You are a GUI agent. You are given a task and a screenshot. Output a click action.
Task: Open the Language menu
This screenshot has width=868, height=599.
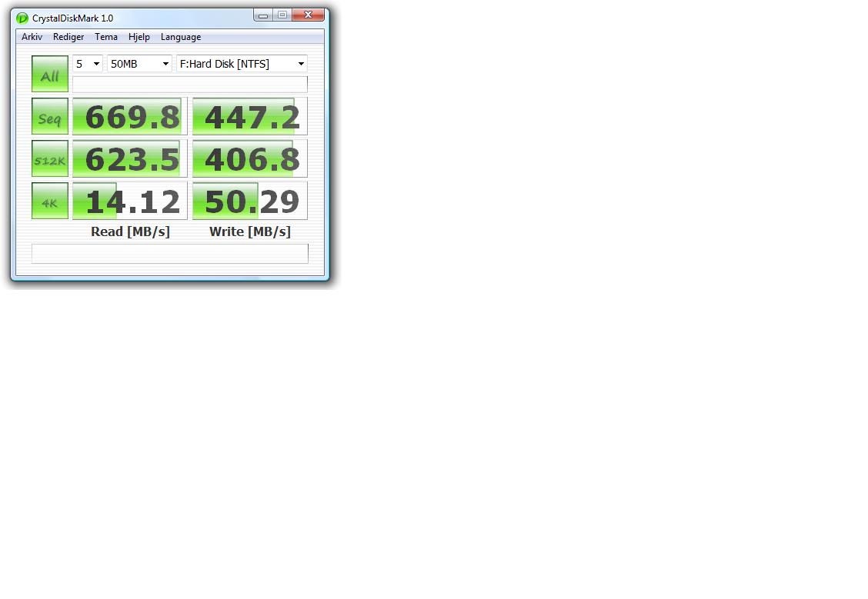point(181,37)
